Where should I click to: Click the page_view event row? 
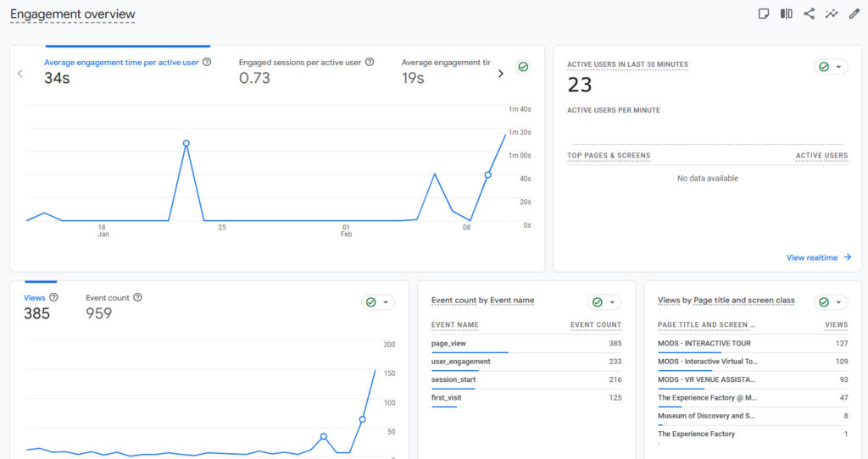(526, 344)
